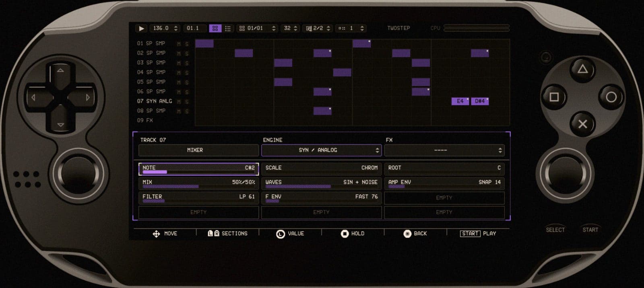Mute track 07 SYN ANLG
The width and height of the screenshot is (644, 288).
point(179,101)
